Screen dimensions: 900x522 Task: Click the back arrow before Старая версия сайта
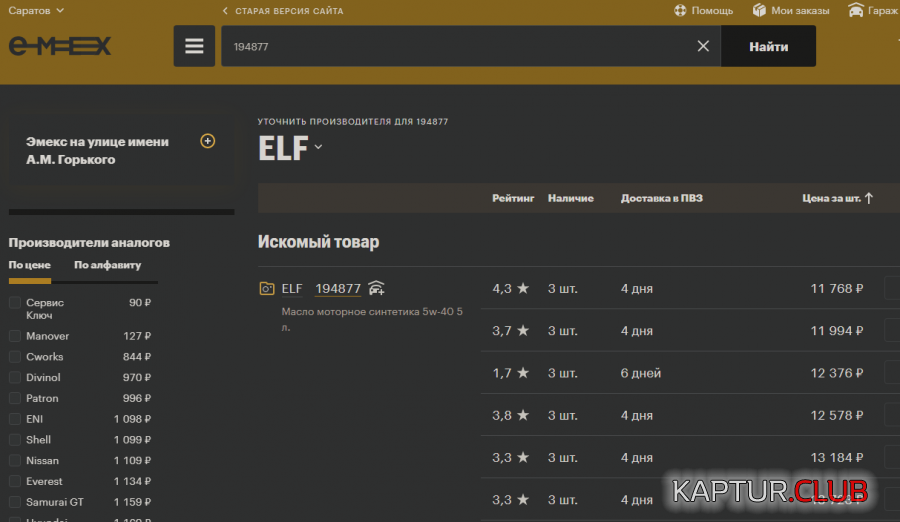225,11
